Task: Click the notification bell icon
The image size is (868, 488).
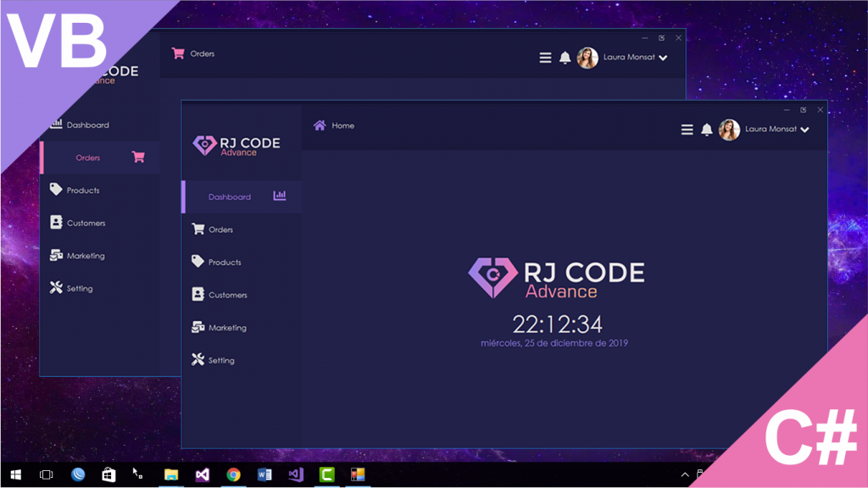Action: coord(708,130)
